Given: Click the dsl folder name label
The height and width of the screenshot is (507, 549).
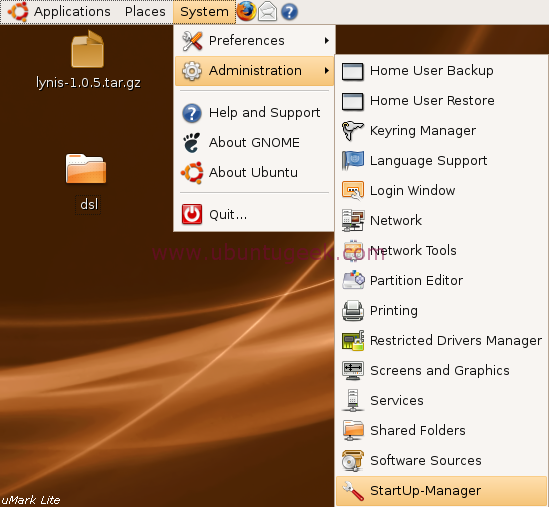Looking at the screenshot, I should point(89,204).
